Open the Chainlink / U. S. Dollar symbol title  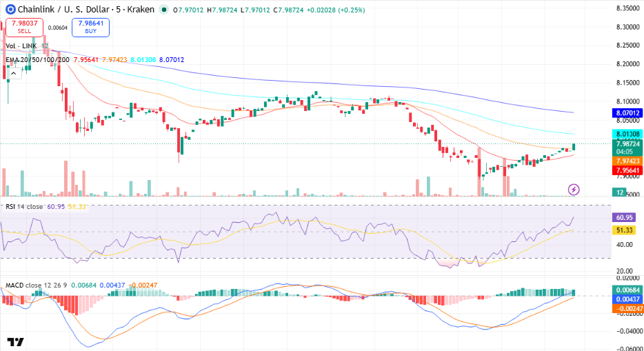(63, 10)
